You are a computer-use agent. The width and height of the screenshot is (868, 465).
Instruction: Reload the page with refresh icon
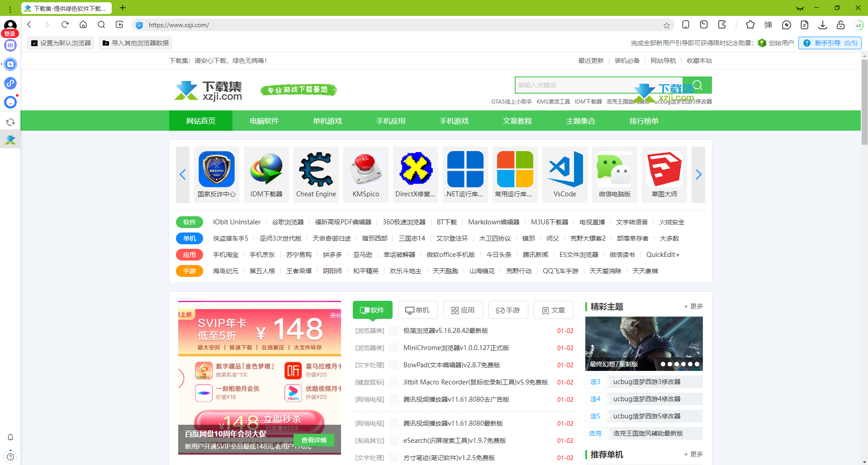(65, 25)
